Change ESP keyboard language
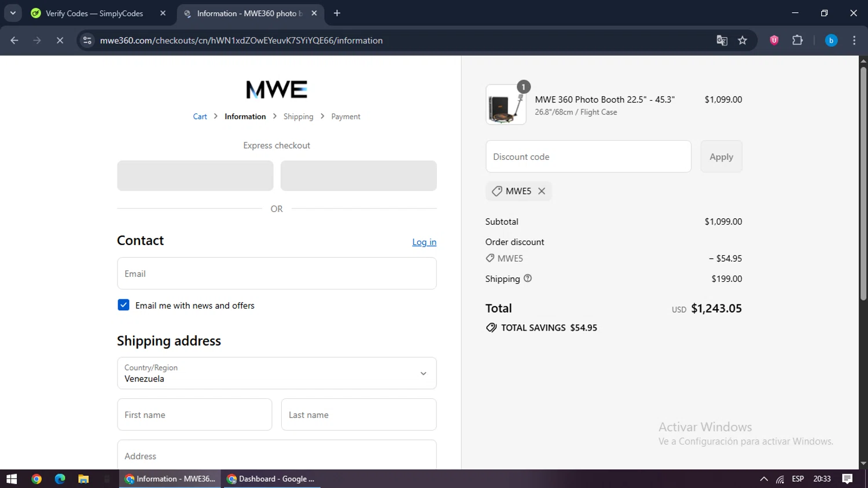Screen dimensions: 868x488 [798, 479]
